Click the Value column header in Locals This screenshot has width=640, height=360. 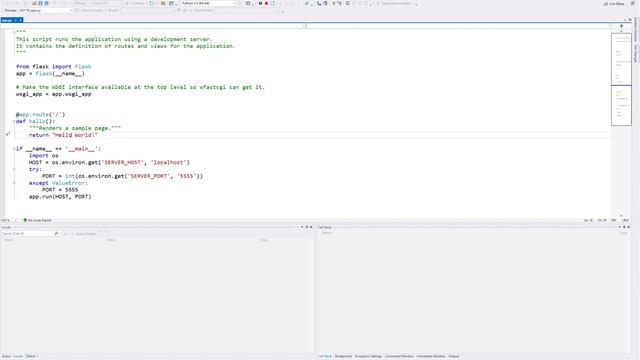[111, 240]
